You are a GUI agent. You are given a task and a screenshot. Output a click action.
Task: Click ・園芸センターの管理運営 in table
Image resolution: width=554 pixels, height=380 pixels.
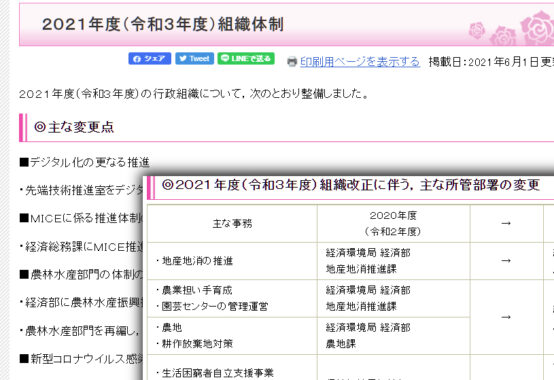pyautogui.click(x=211, y=306)
